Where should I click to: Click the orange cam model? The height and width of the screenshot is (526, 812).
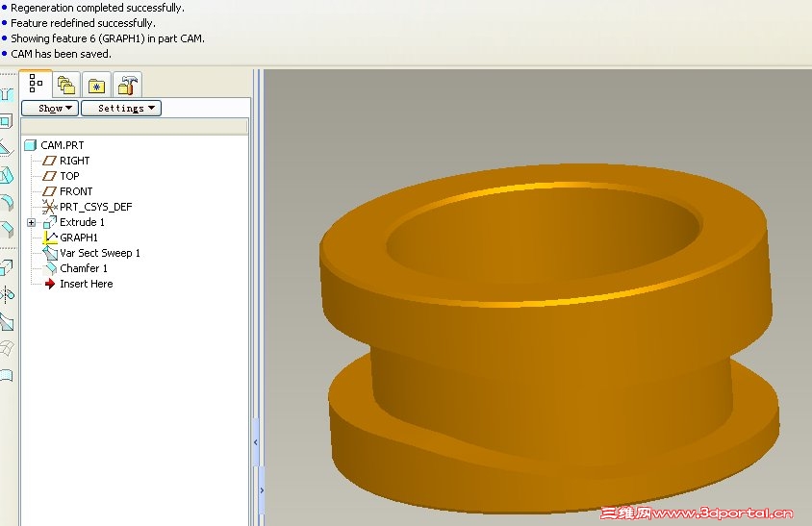[x=549, y=339]
